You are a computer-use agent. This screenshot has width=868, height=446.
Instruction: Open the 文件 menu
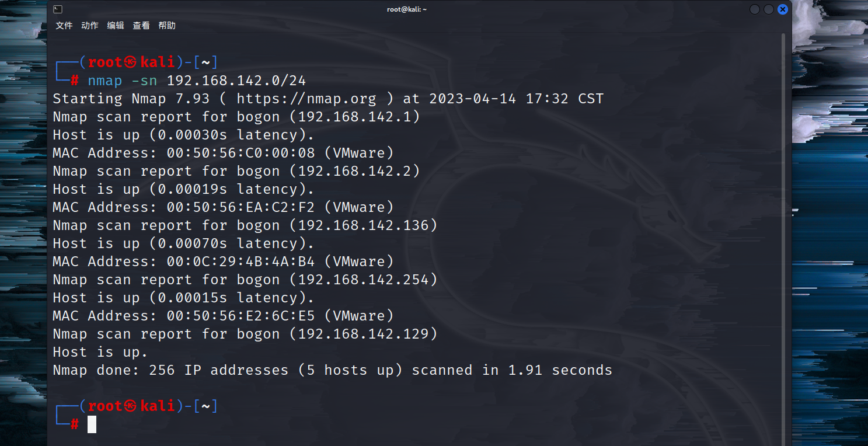pyautogui.click(x=64, y=26)
